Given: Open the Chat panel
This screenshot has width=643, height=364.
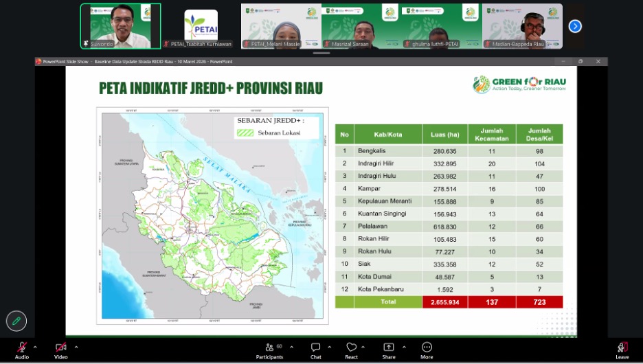Looking at the screenshot, I should point(315,348).
